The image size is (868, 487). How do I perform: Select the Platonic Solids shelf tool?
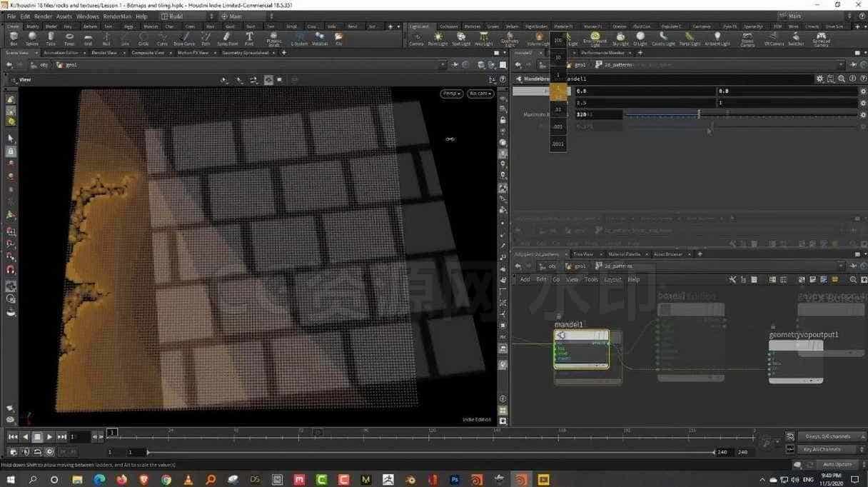pos(274,39)
